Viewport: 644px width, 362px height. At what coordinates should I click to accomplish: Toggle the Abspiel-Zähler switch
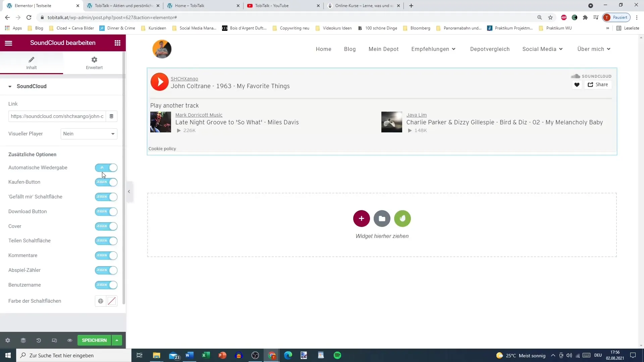point(106,270)
